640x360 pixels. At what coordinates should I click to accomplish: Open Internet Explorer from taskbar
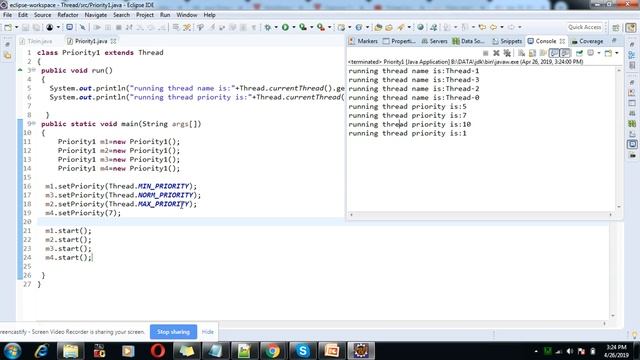[x=42, y=351]
